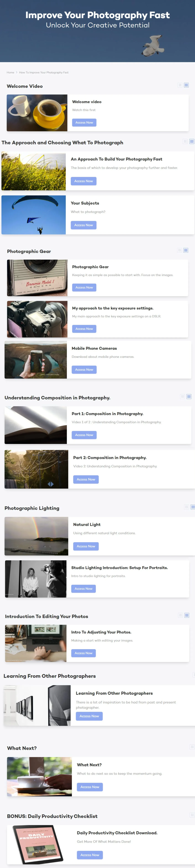This screenshot has width=195, height=868.
Task: Go to Home breadcrumb link
Action: pos(10,72)
